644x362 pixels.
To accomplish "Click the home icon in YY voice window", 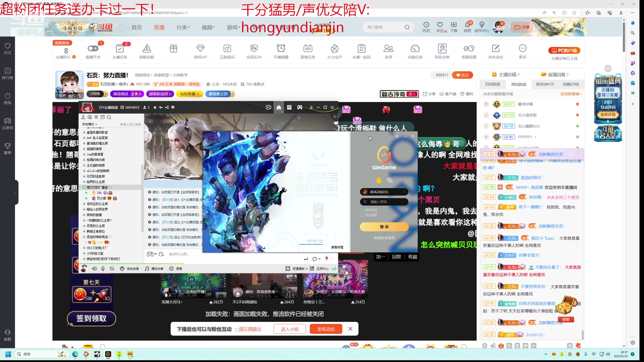I will point(279,107).
